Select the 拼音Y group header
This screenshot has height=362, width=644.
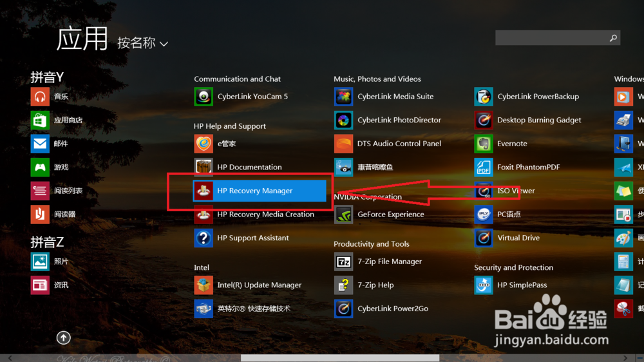47,77
